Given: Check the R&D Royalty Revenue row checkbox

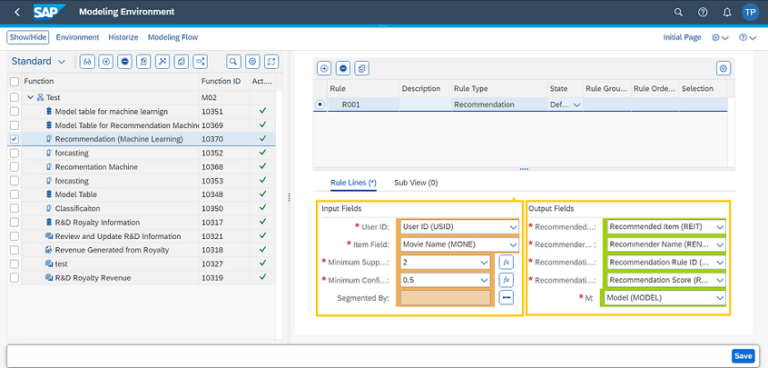Looking at the screenshot, I should click(x=15, y=278).
